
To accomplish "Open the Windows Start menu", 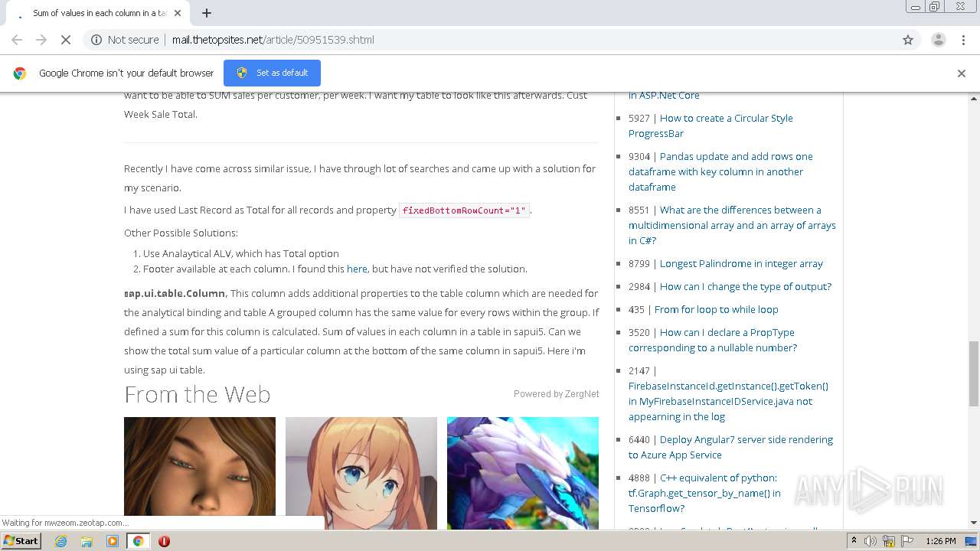I will tap(21, 541).
